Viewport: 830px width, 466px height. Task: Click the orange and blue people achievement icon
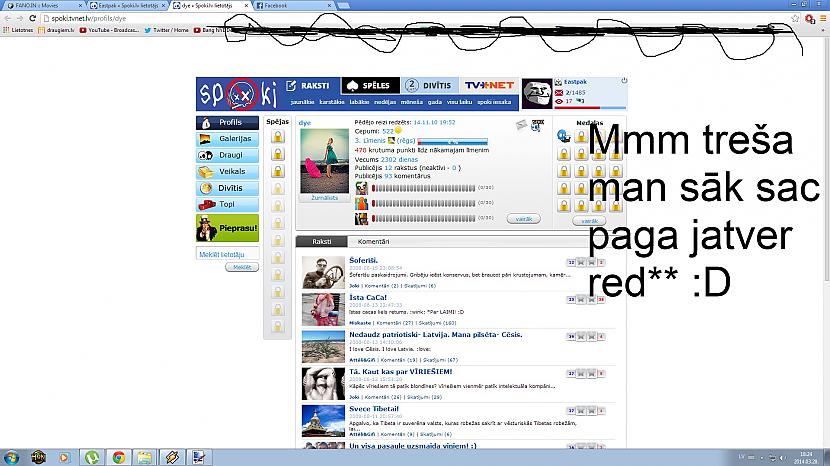(x=362, y=203)
